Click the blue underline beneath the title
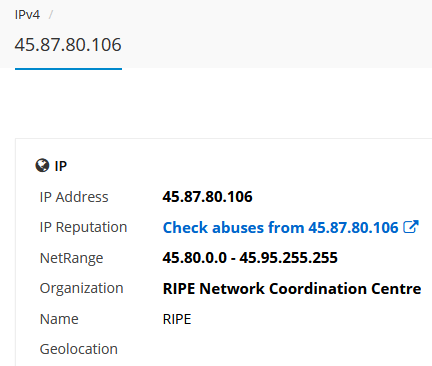Screen dimensions: 432x366 [68, 69]
